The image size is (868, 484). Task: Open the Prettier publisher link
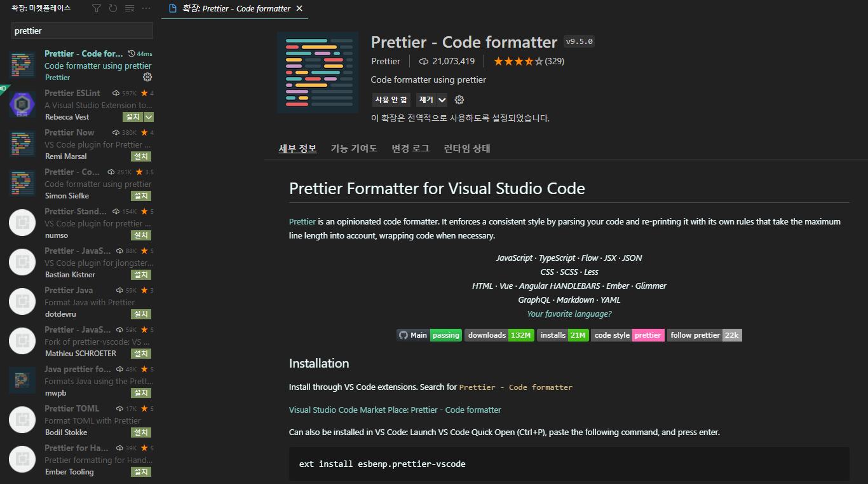[386, 61]
